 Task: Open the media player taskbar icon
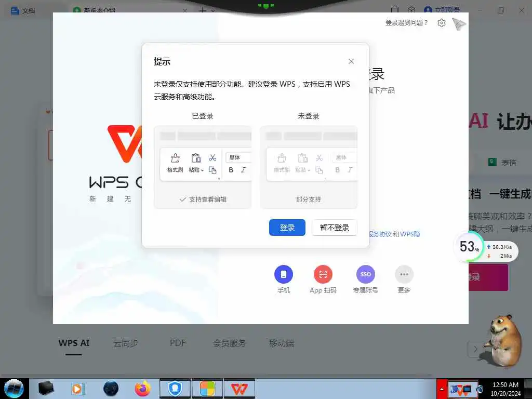coord(77,389)
